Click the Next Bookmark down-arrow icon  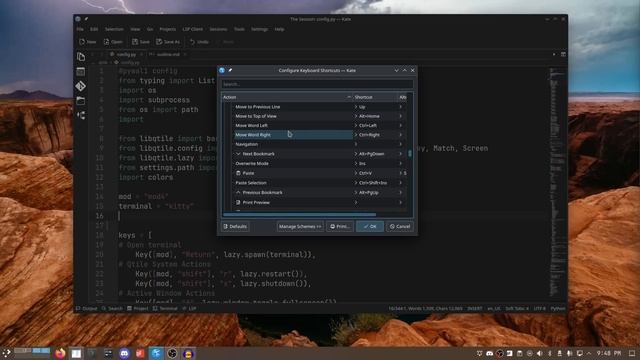238,154
